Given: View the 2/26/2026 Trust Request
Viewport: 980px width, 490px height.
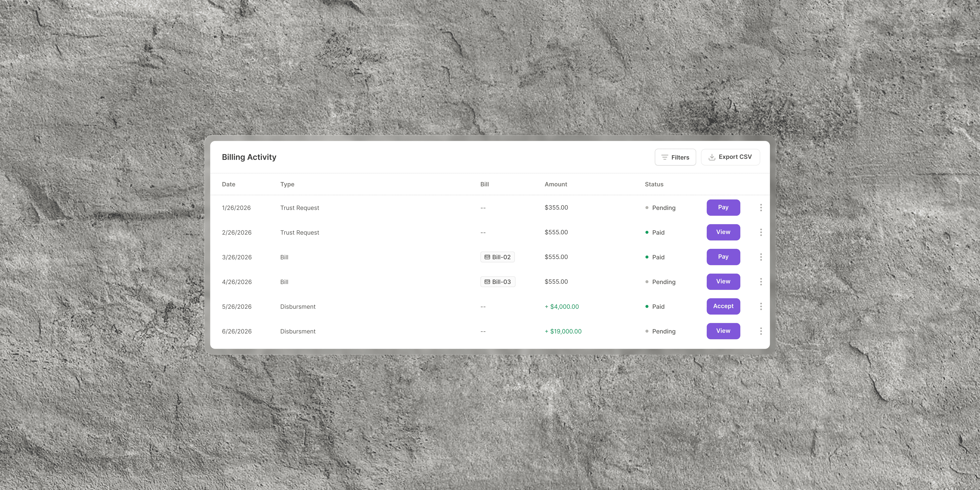Looking at the screenshot, I should point(723,232).
